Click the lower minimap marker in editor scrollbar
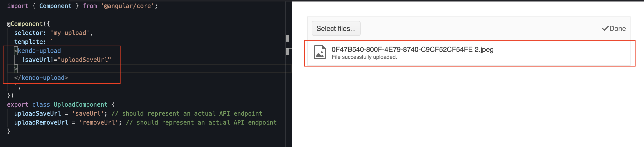 pyautogui.click(x=287, y=52)
